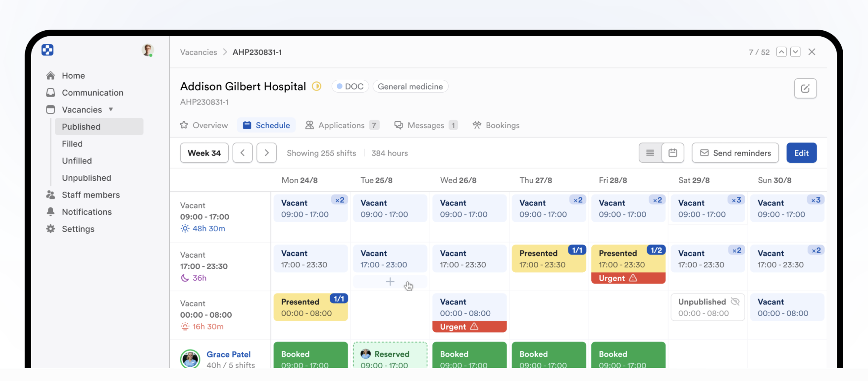The image size is (868, 381).
Task: Click the Unpublished Saturday 00:00 shift eye icon
Action: [735, 301]
